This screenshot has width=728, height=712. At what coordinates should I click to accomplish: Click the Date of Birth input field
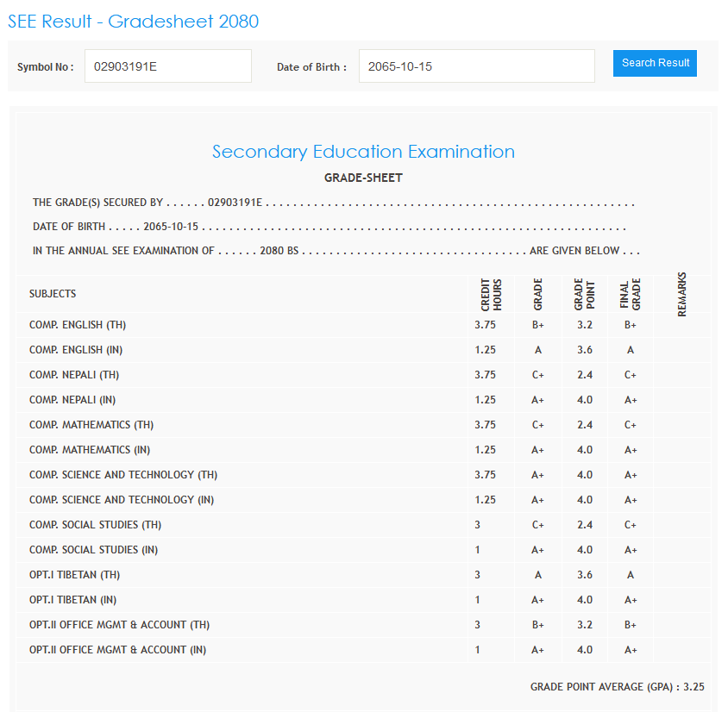pos(476,66)
